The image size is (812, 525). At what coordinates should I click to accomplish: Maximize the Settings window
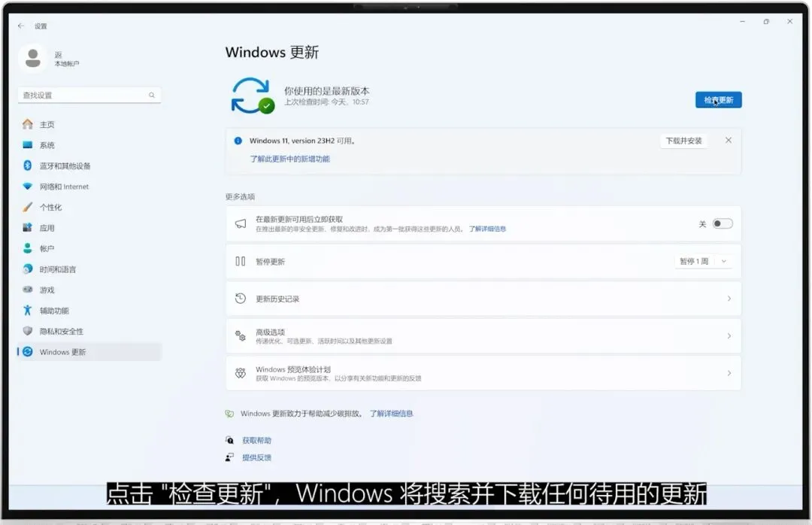click(x=766, y=21)
